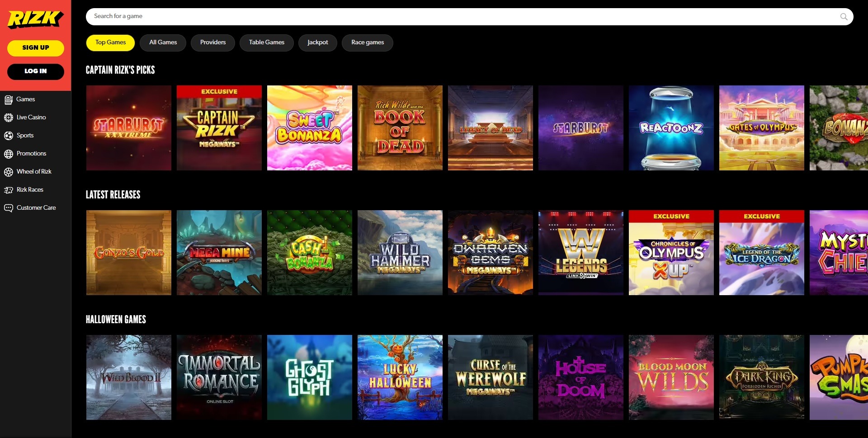Screen dimensions: 868x438
Task: Open the Legend of the Ice Dragon tile
Action: pyautogui.click(x=762, y=253)
